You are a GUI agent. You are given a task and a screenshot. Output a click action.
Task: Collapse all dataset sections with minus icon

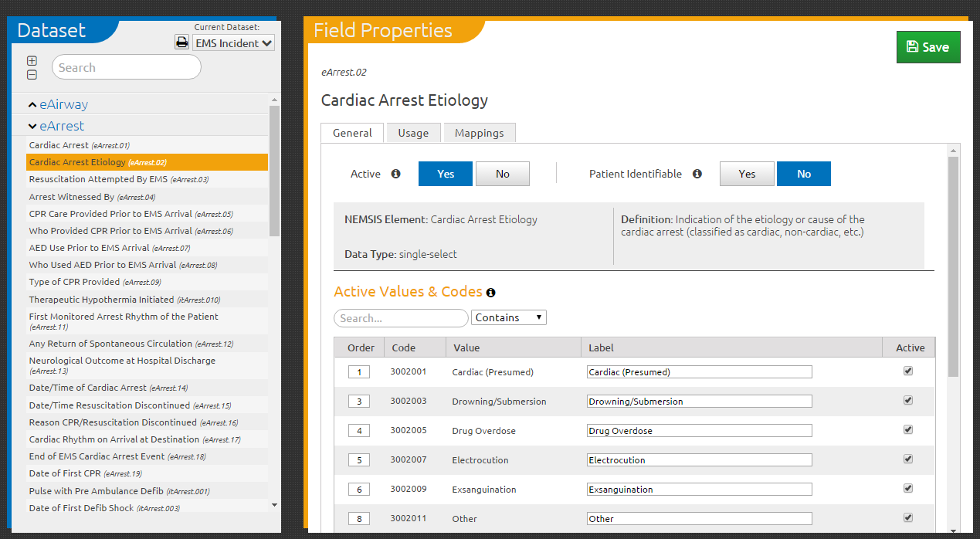[32, 74]
